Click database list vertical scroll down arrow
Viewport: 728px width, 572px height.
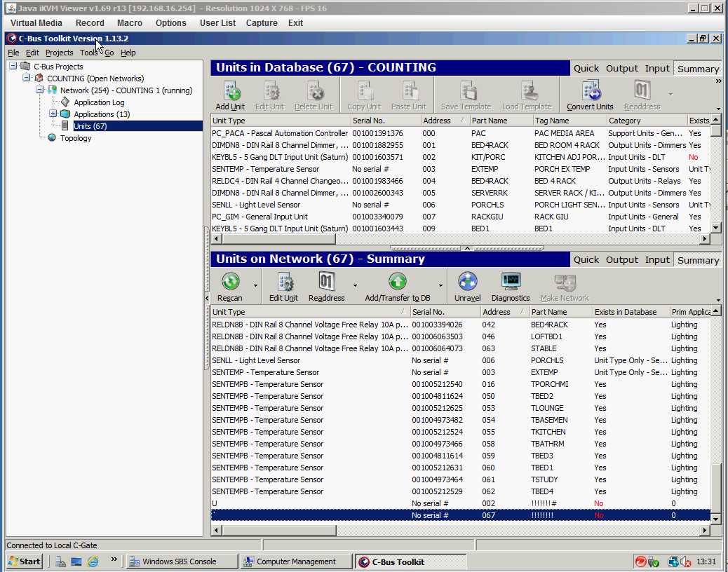(716, 228)
